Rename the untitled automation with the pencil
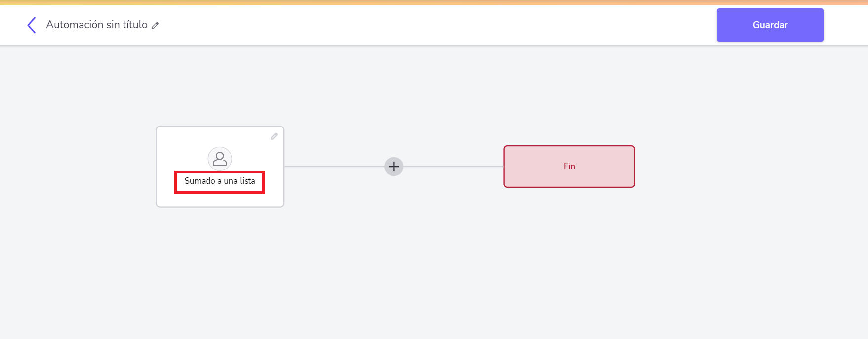This screenshot has height=339, width=868. pyautogui.click(x=155, y=26)
